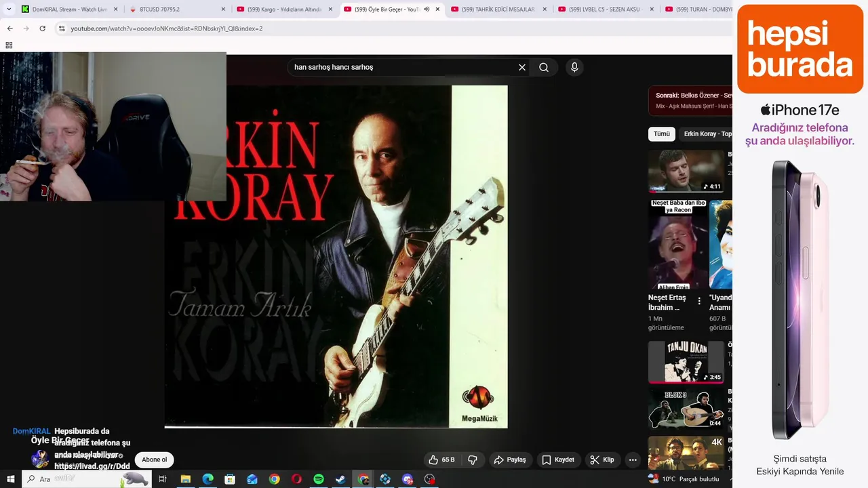The image size is (868, 488).
Task: Start voice search with the microphone icon
Action: point(574,67)
